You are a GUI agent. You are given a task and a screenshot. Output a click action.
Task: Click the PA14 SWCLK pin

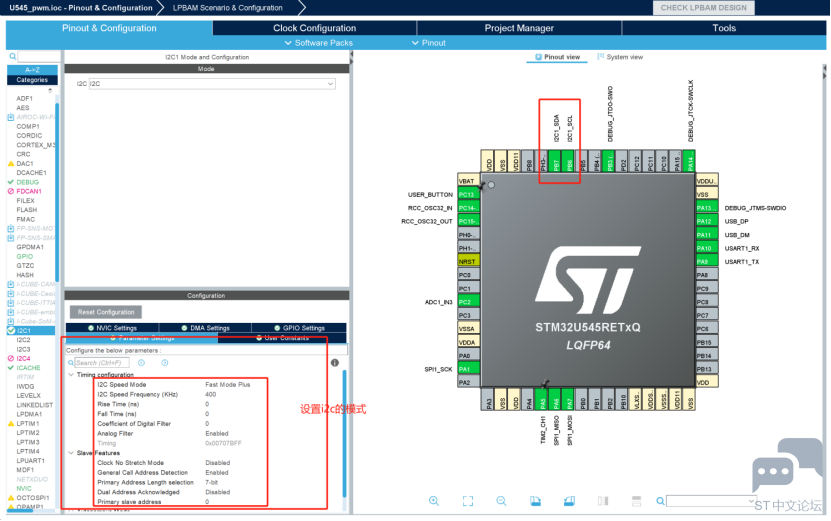tap(689, 161)
